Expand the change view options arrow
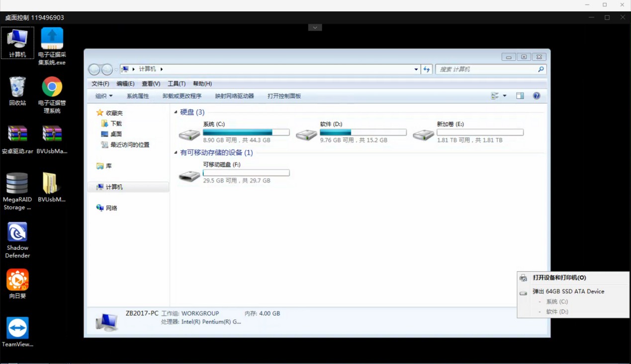Viewport: 631px width, 364px height. (505, 96)
